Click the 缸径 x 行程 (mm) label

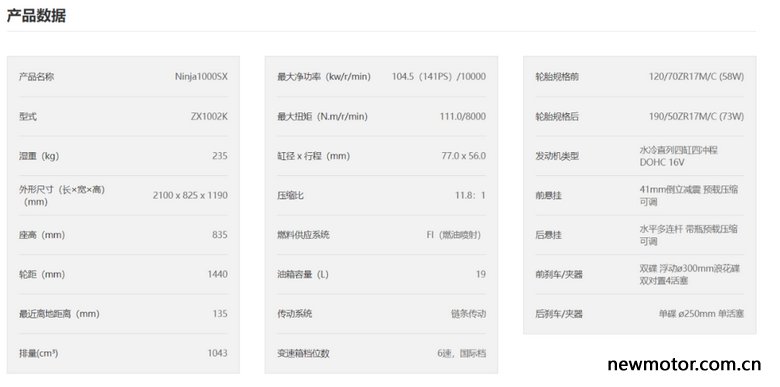click(x=313, y=156)
